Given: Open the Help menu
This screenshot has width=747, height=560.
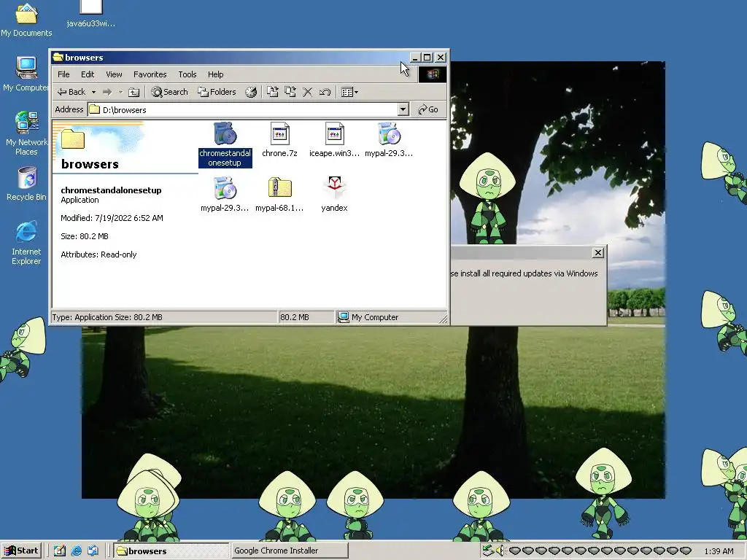Looking at the screenshot, I should pyautogui.click(x=215, y=74).
